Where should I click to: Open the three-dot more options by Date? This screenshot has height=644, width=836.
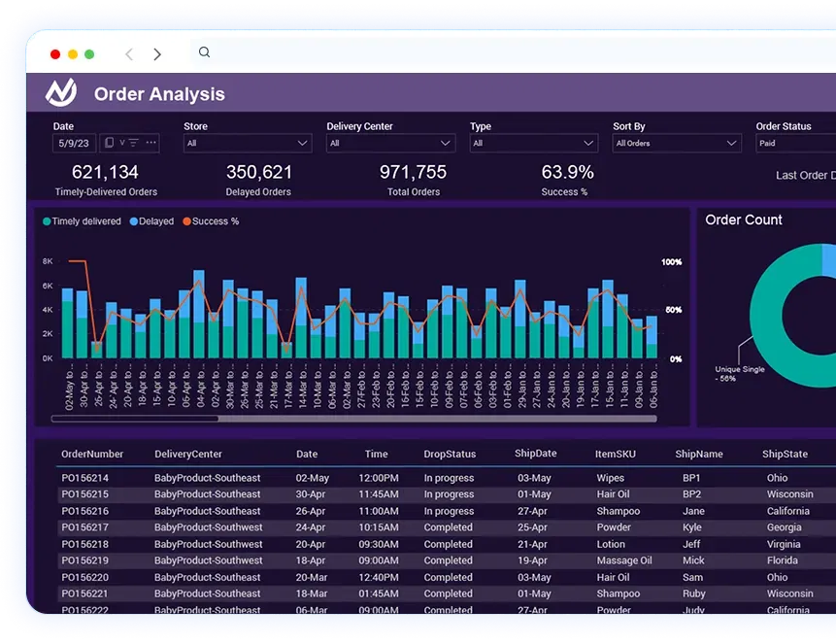[x=151, y=143]
